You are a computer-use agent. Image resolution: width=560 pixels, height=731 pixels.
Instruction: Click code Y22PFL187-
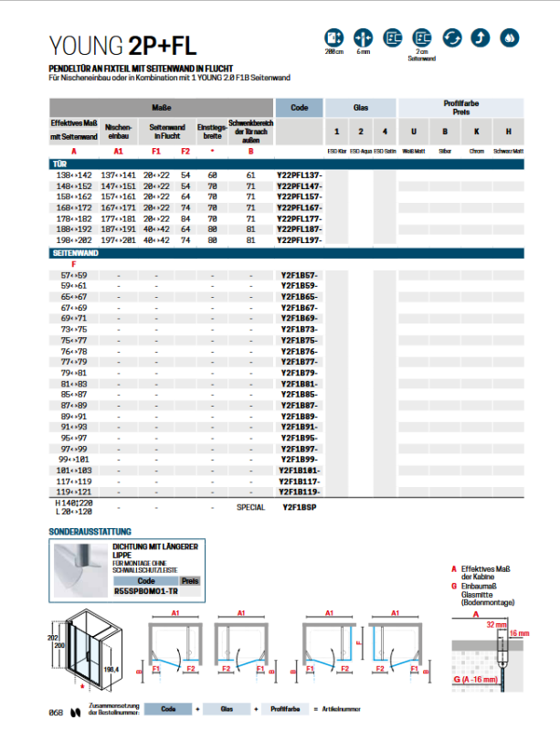[x=300, y=229]
